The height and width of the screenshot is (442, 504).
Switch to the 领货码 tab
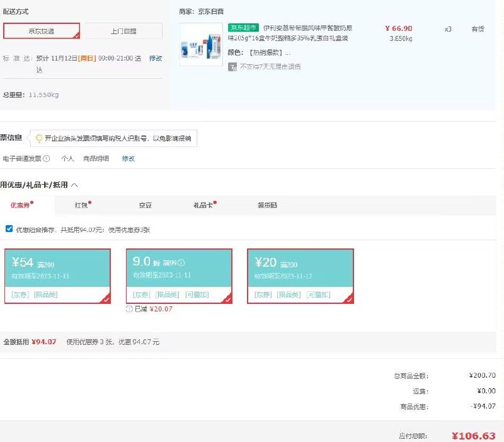267,206
